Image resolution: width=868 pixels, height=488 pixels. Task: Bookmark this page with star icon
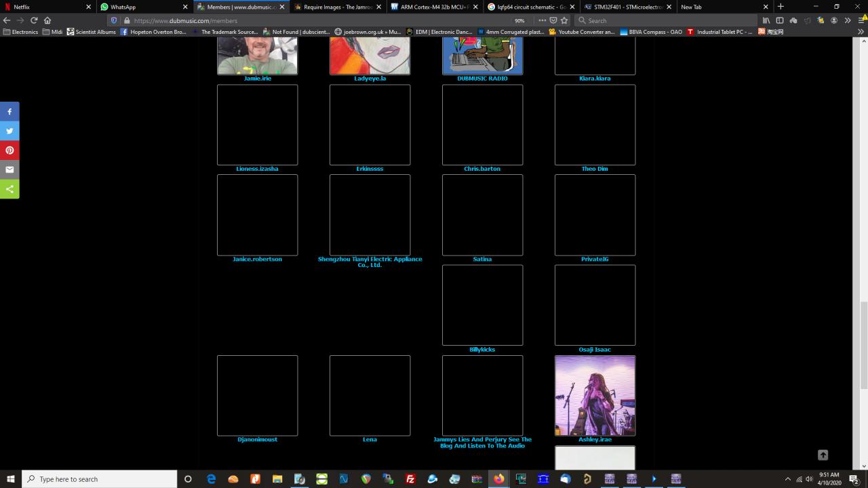[x=564, y=20]
